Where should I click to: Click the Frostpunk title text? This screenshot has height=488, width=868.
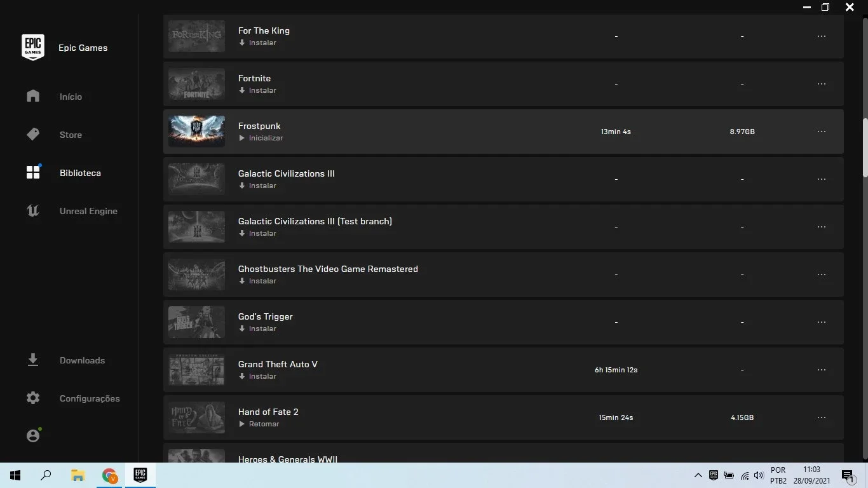tap(259, 126)
